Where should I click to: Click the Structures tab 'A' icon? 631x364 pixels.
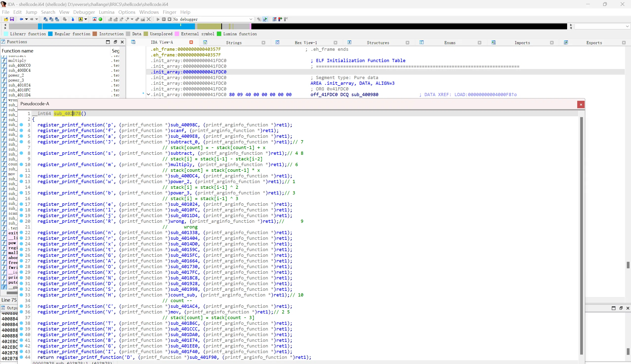(350, 42)
